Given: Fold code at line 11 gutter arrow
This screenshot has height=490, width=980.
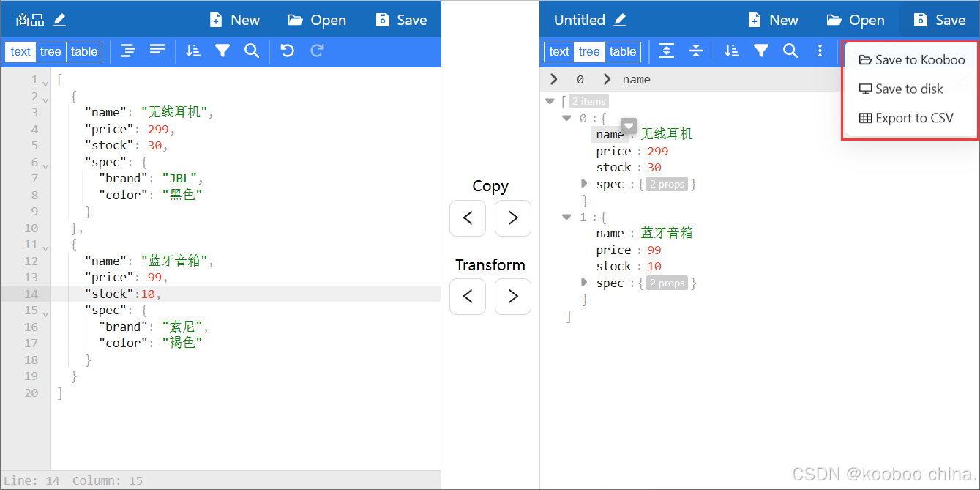Looking at the screenshot, I should click(x=45, y=248).
